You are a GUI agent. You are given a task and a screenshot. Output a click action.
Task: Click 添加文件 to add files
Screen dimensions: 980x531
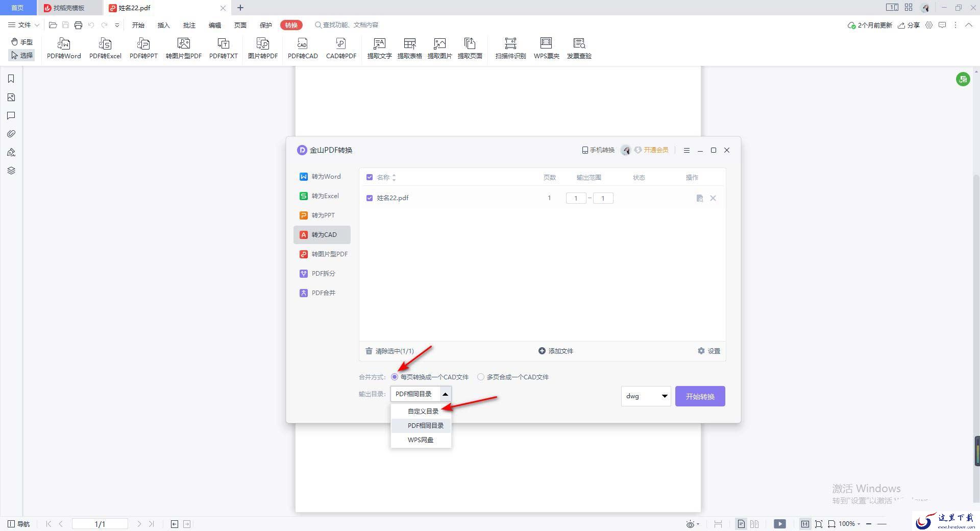556,351
